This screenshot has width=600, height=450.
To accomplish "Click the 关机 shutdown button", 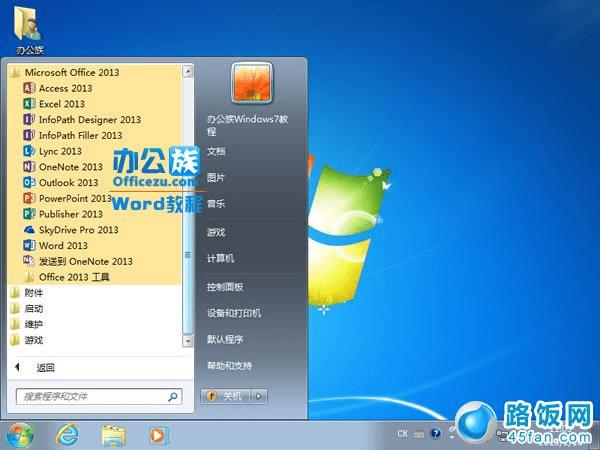I will [x=225, y=396].
